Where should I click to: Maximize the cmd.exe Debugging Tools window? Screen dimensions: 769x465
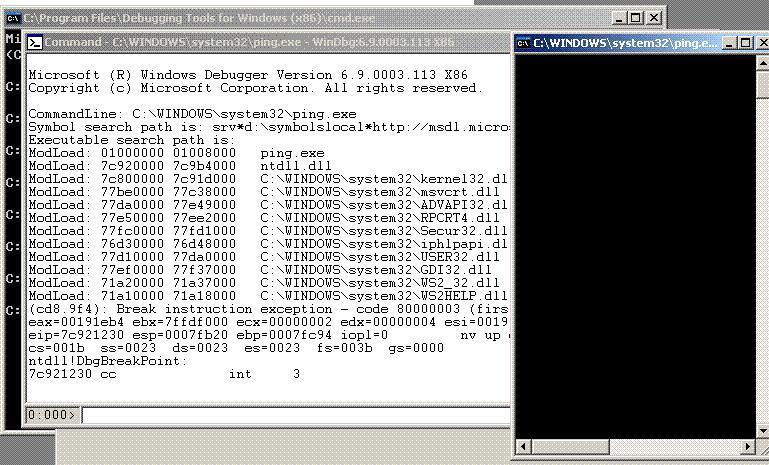pyautogui.click(x=635, y=18)
